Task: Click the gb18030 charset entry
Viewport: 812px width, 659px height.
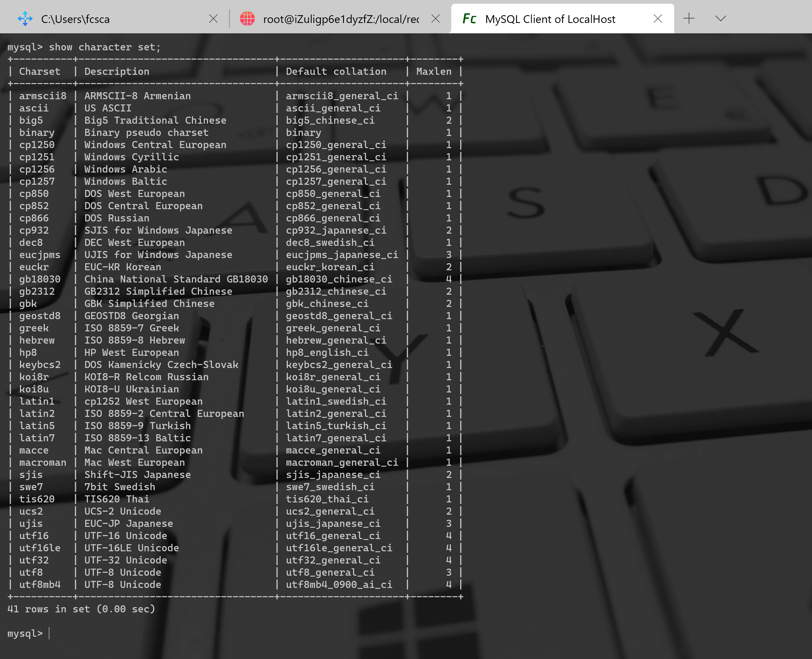Action: (40, 279)
